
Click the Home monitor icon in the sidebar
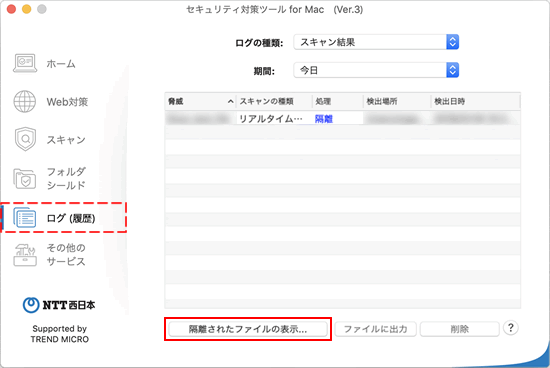pos(25,63)
